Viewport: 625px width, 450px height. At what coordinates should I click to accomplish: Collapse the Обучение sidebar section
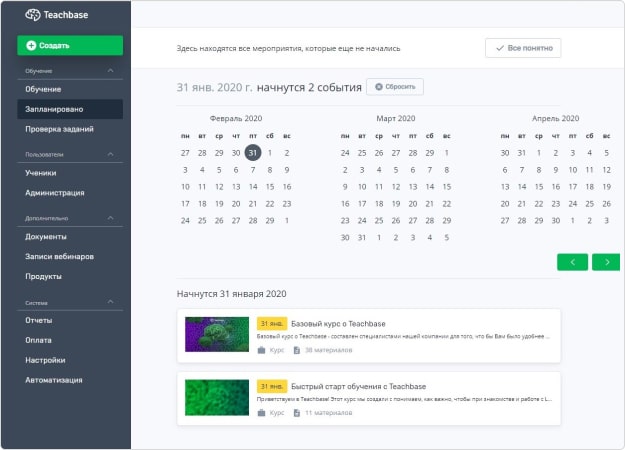pyautogui.click(x=110, y=71)
